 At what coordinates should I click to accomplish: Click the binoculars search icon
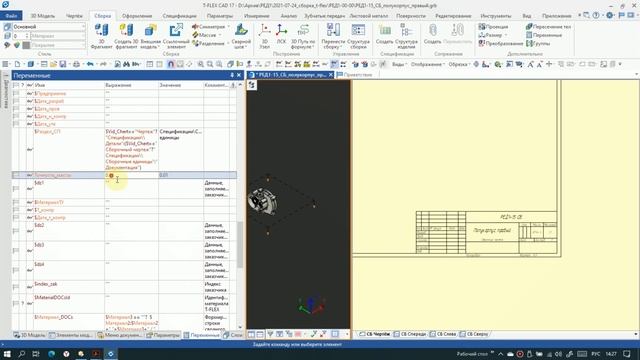pyautogui.click(x=126, y=64)
